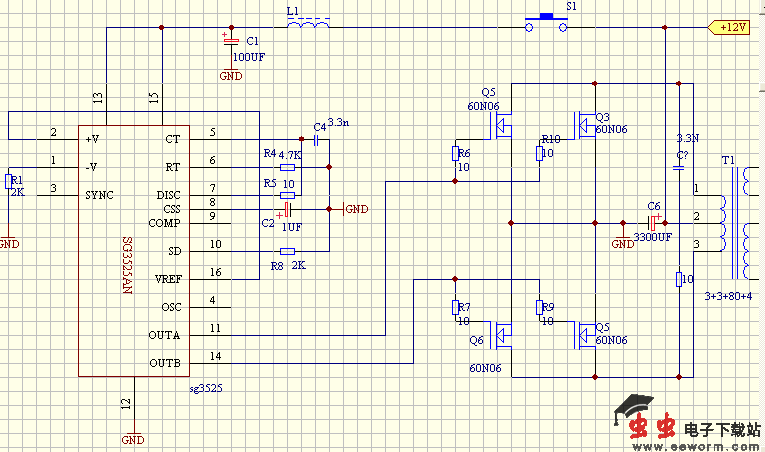
Task: Click the R8 2K resistor symbol
Action: coord(288,251)
